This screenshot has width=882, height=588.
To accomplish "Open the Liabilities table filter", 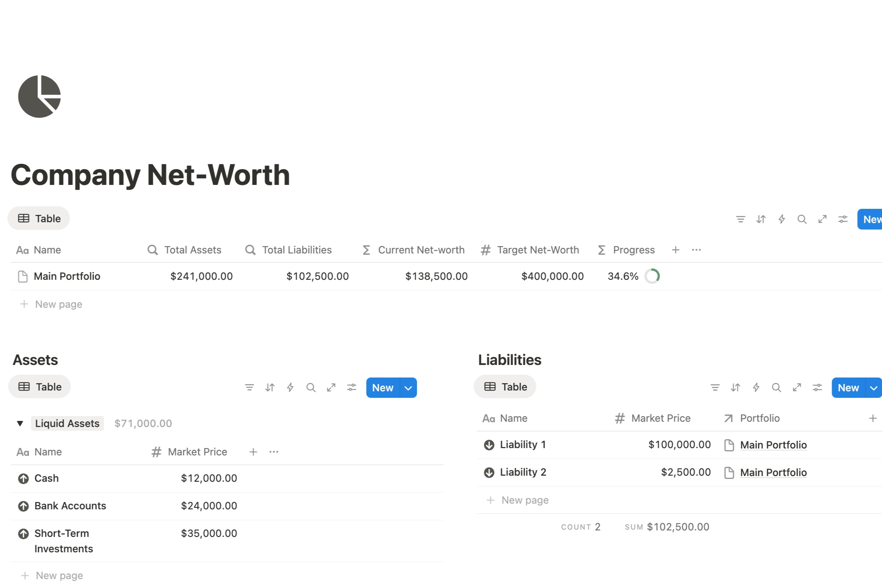I will [x=715, y=388].
